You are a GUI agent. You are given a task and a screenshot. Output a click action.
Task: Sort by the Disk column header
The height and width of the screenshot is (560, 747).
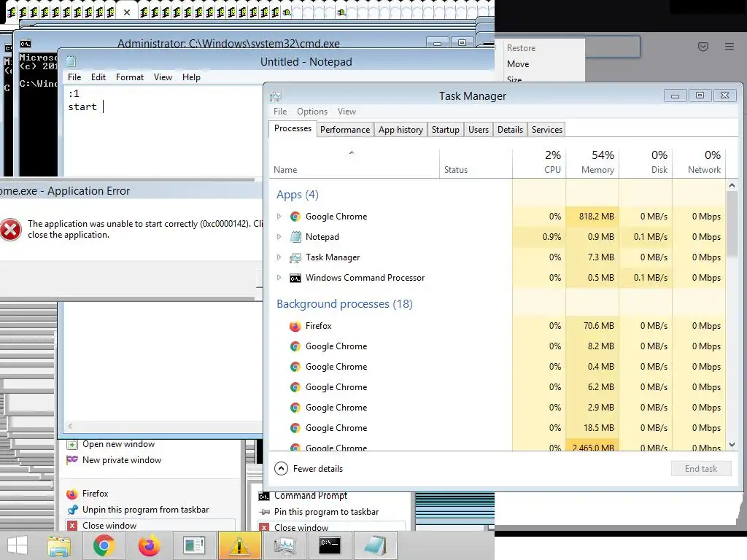click(646, 163)
